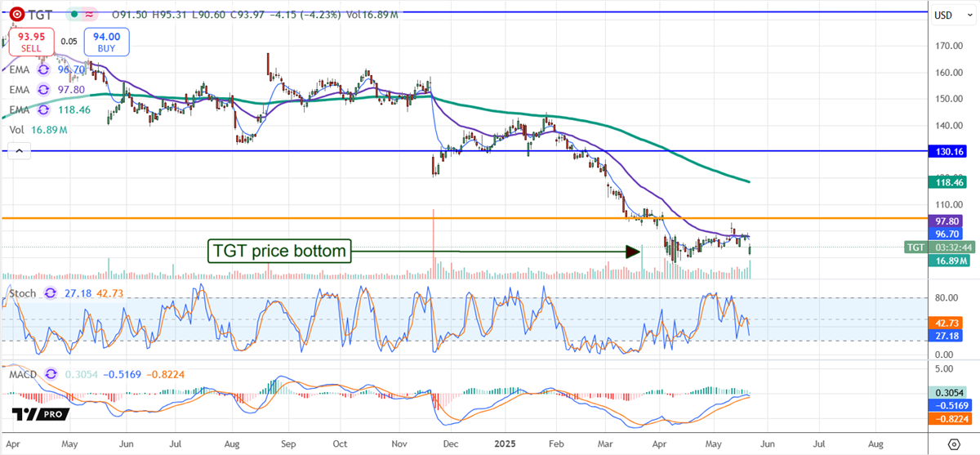980x455 pixels.
Task: Click the refresh icon beside EMA 96.70
Action: 44,71
